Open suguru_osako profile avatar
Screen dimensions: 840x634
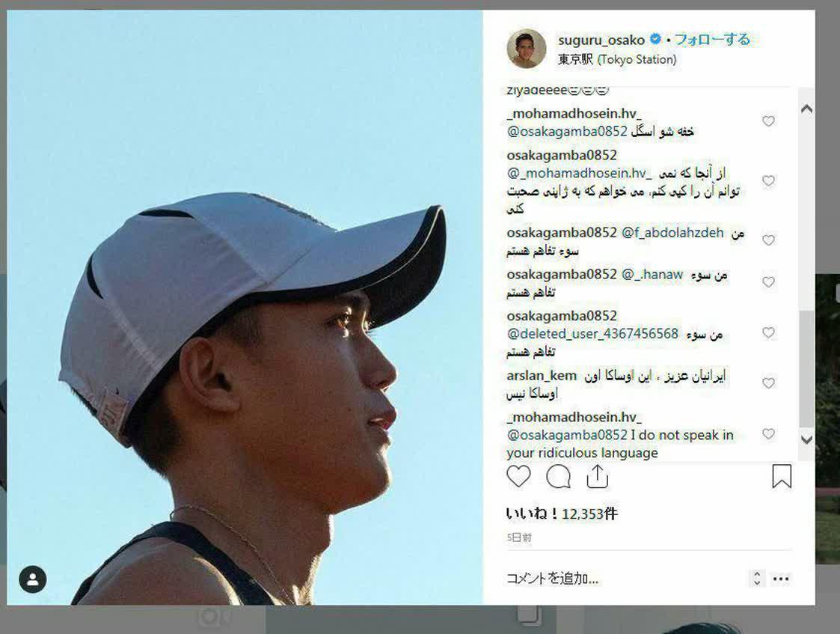coord(526,48)
